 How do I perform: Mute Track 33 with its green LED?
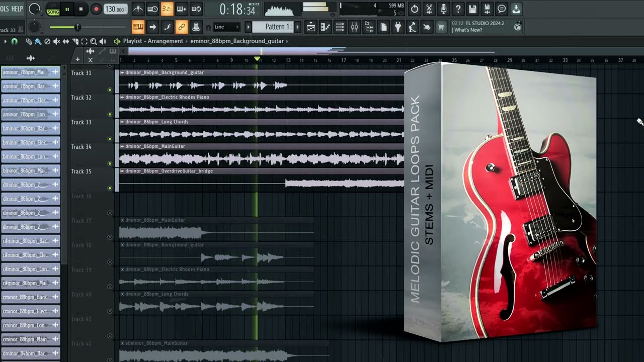click(110, 139)
